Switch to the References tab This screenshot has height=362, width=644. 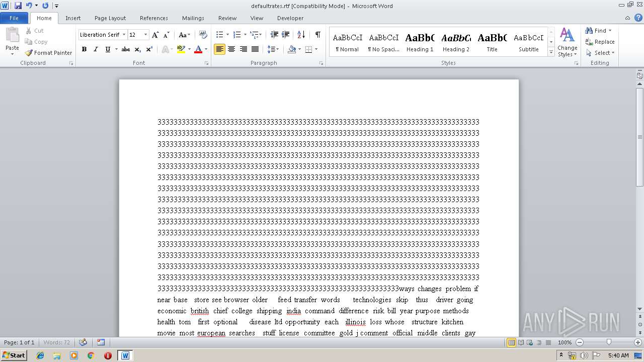pos(154,18)
